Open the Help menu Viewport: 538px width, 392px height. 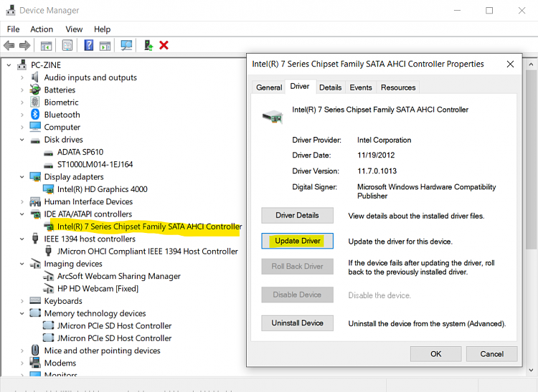click(x=103, y=29)
